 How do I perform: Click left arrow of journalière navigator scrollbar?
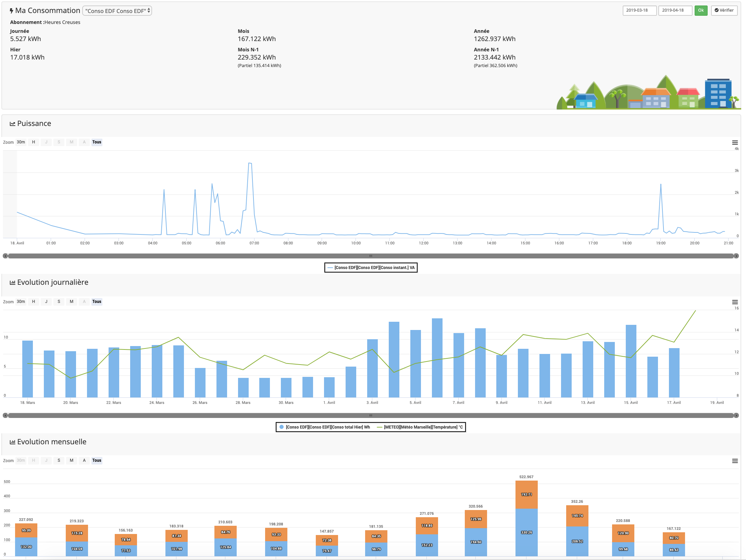point(5,416)
